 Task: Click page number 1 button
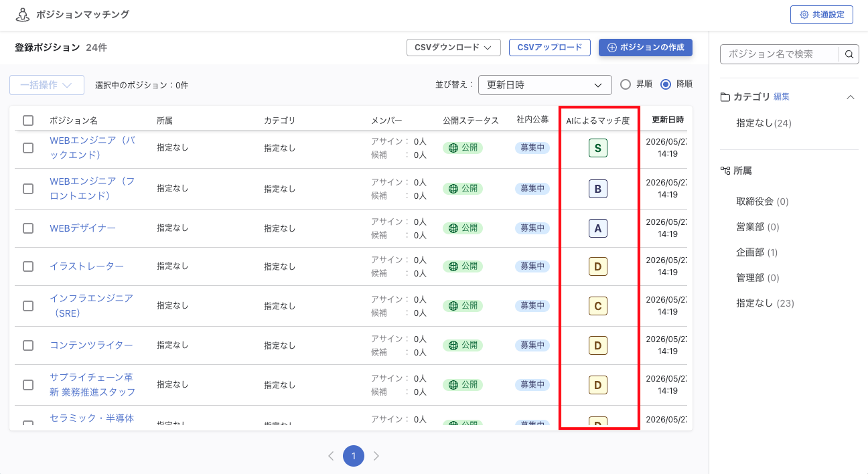(x=354, y=456)
